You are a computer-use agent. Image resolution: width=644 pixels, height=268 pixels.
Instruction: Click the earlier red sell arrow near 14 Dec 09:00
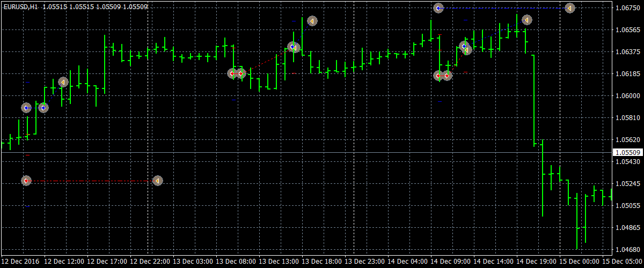coord(438,76)
